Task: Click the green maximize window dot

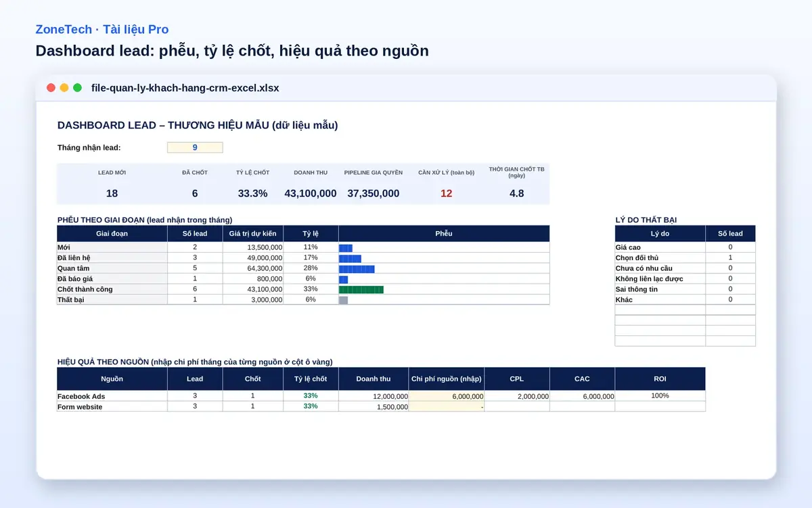Action: click(78, 88)
